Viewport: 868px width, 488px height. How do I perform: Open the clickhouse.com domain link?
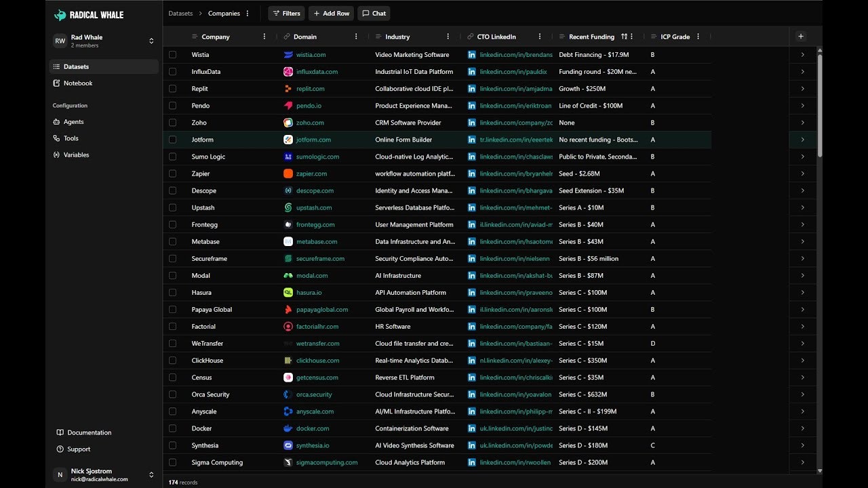coord(317,361)
